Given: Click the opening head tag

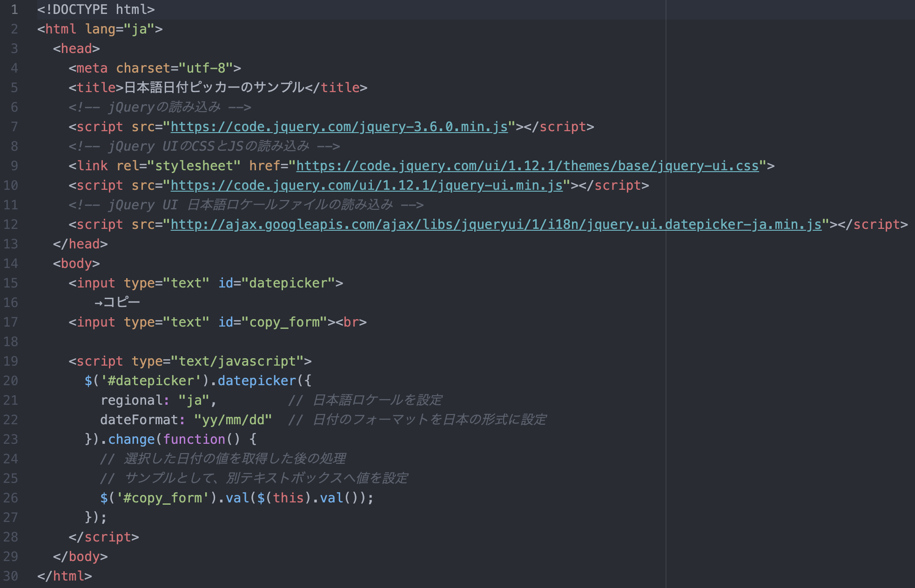Looking at the screenshot, I should (x=76, y=48).
